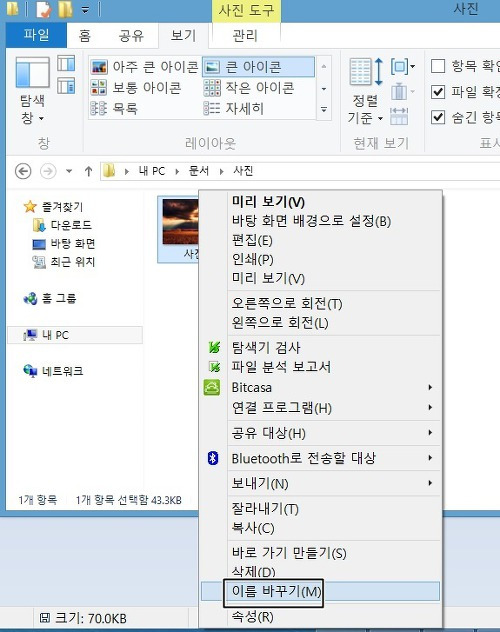Viewport: 500px width, 632px height.
Task: Click the details pane icon
Action: click(x=66, y=86)
